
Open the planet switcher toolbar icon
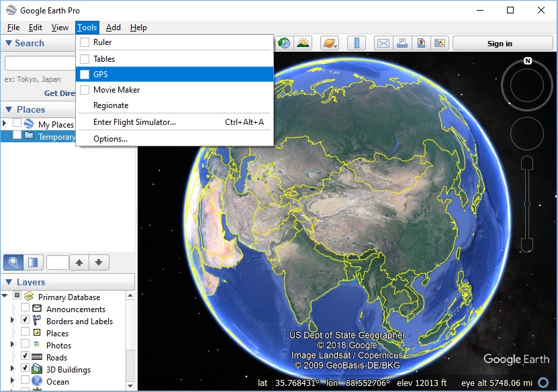[x=330, y=44]
